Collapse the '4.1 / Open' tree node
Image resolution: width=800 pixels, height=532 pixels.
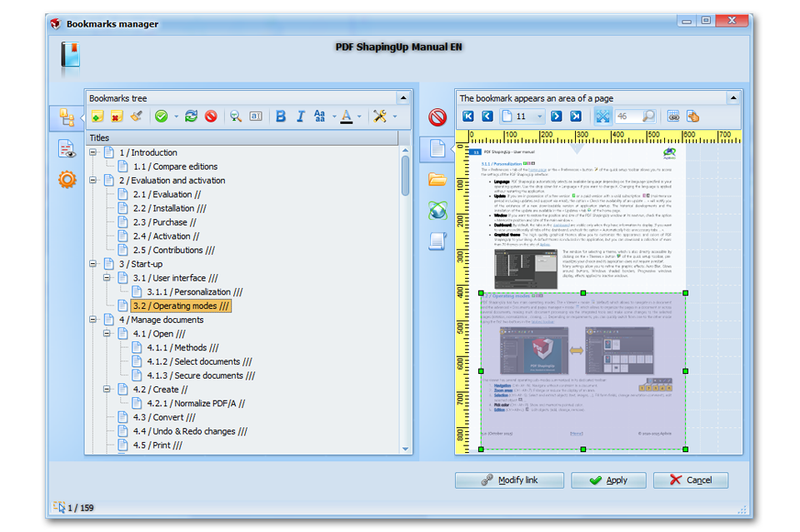(107, 333)
